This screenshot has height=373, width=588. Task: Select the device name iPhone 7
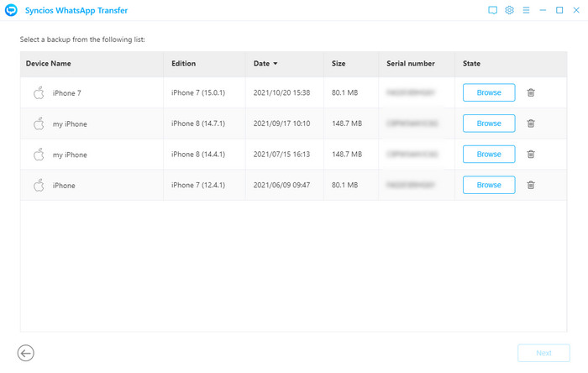[x=66, y=93]
